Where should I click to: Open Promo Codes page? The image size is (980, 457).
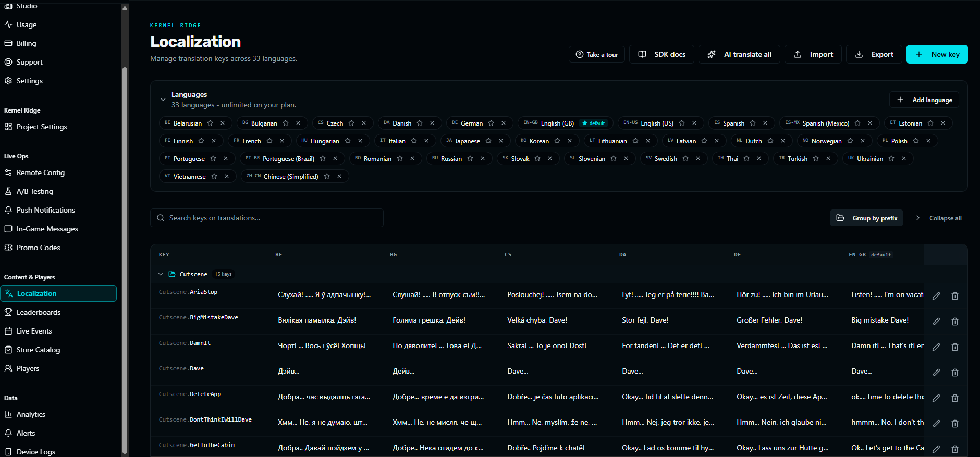click(x=58, y=248)
